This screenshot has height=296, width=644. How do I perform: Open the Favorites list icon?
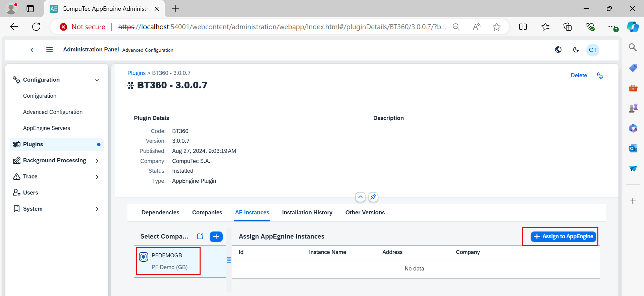[545, 27]
